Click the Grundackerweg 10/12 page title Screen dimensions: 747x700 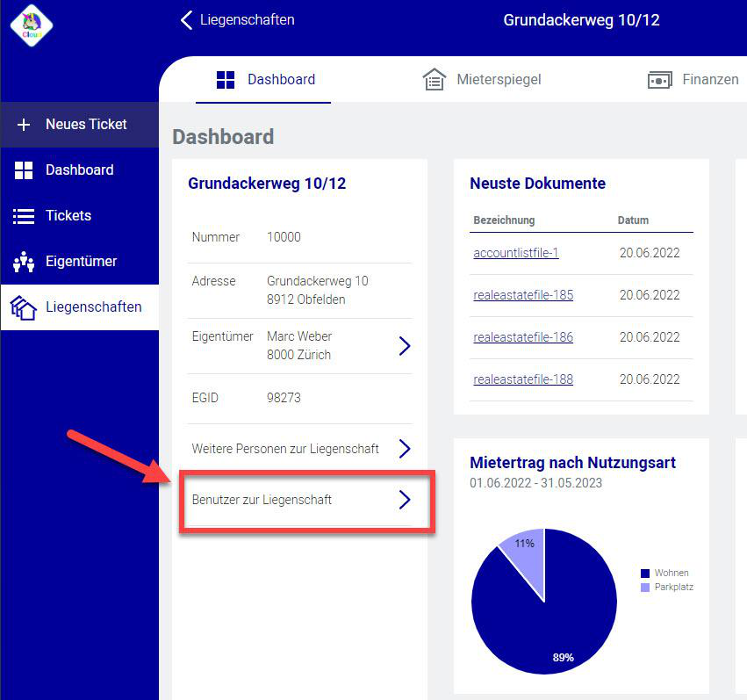click(x=581, y=20)
